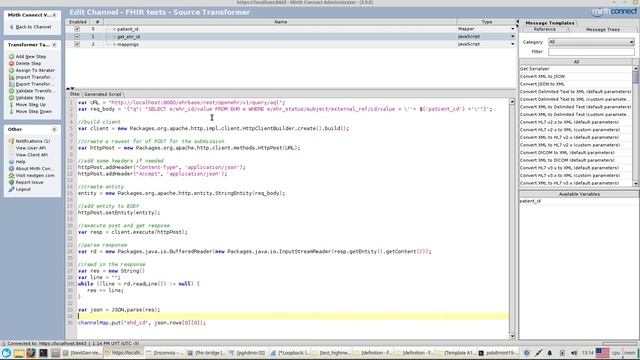Screen dimensions: 640x360
Task: Click the Notifications icon
Action: pyautogui.click(x=11, y=141)
